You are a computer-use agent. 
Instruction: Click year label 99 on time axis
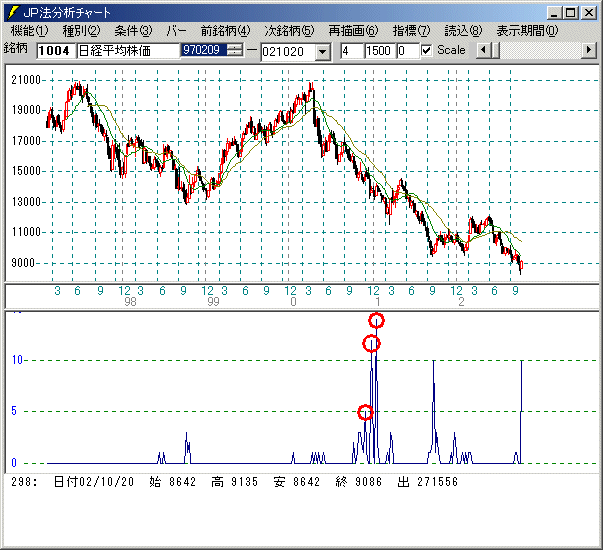(x=213, y=302)
